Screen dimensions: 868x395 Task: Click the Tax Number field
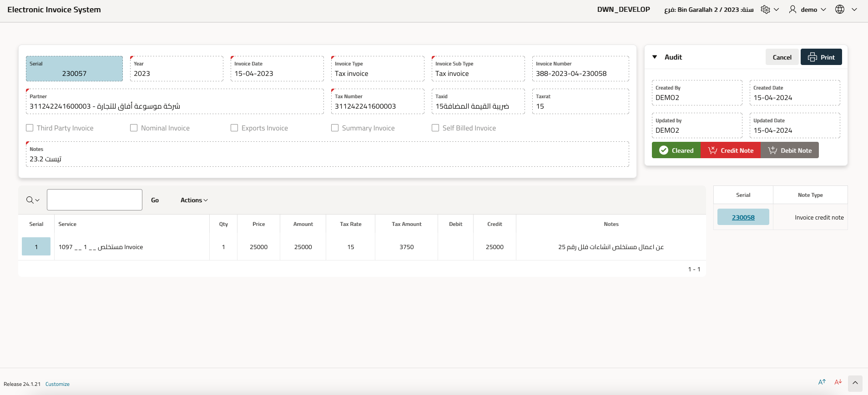click(x=378, y=101)
